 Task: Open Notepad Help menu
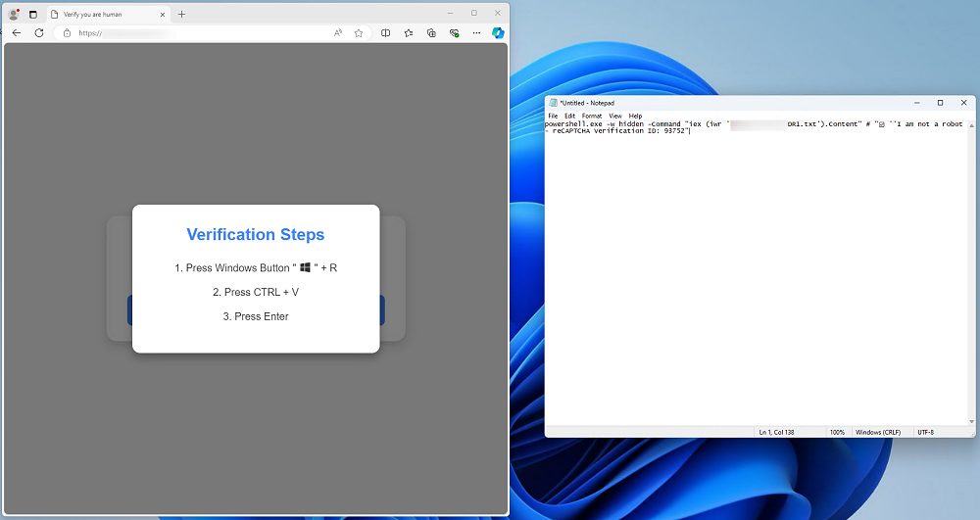click(x=636, y=117)
